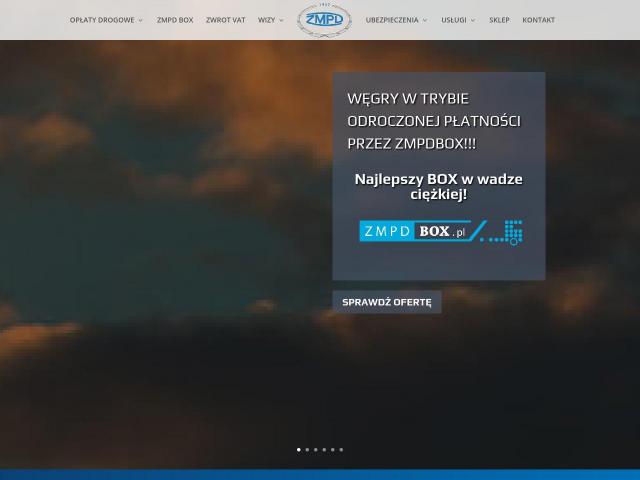The image size is (640, 480).
Task: Open the ZMPD BOX menu item
Action: pyautogui.click(x=175, y=20)
